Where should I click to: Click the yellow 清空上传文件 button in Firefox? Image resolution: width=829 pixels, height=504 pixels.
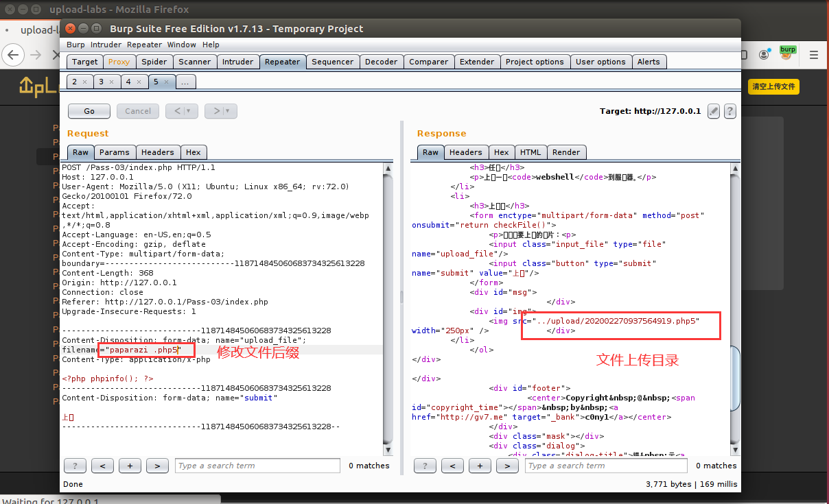(773, 86)
